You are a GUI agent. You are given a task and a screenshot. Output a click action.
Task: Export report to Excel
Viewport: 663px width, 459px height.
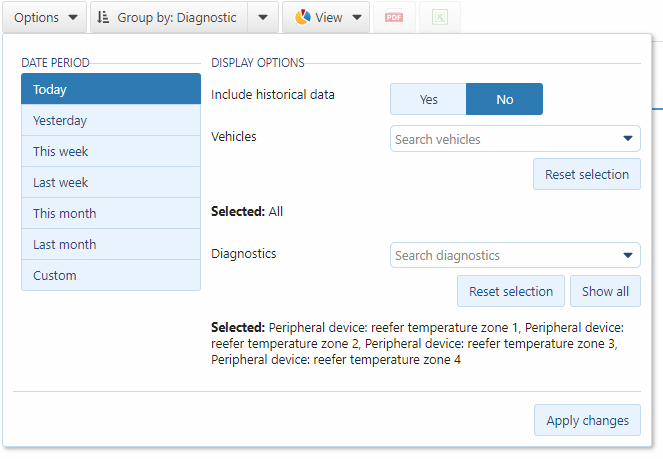(x=439, y=17)
